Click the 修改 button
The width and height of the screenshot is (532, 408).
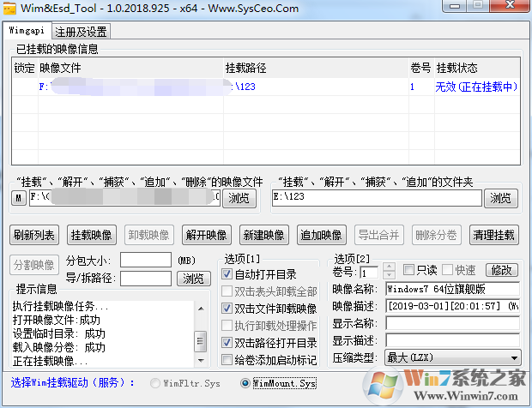[501, 270]
